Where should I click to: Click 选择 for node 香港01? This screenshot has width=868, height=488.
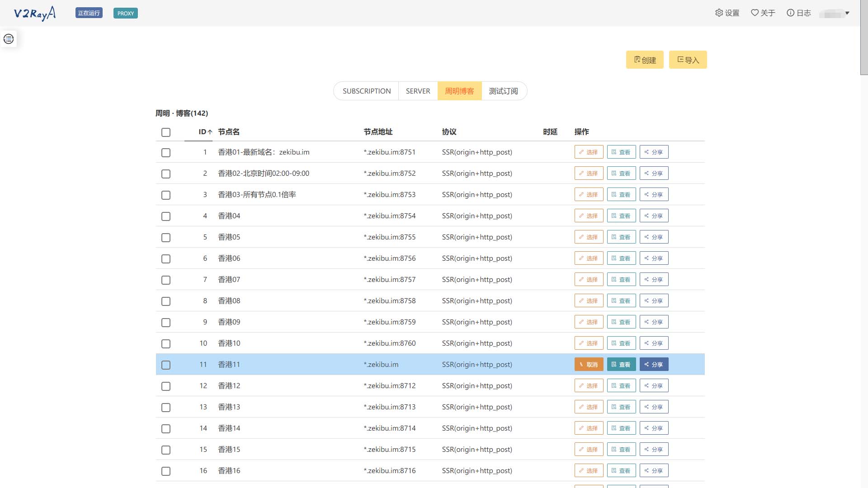pyautogui.click(x=589, y=152)
